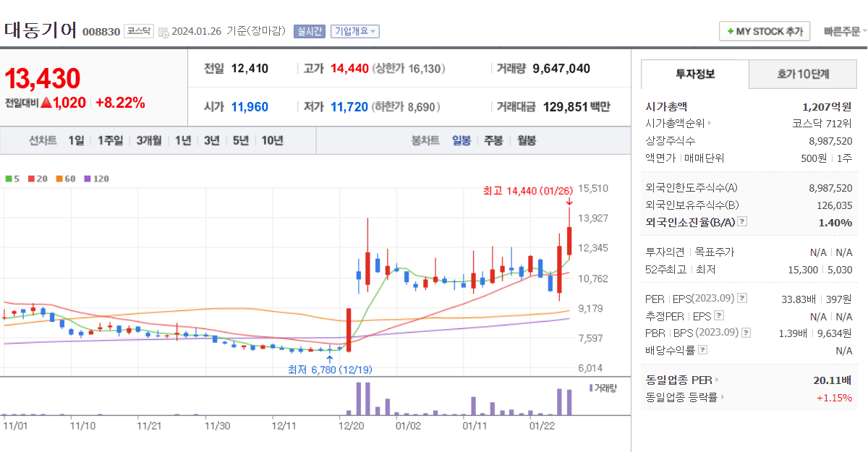The image size is (868, 452).
Task: Click the 외국인보유주식수 value 126,035
Action: coord(835,205)
